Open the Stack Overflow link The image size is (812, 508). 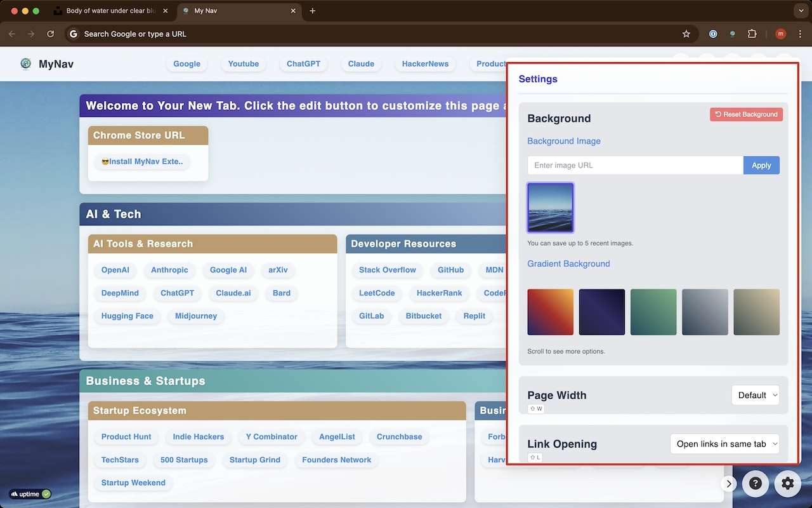(388, 270)
